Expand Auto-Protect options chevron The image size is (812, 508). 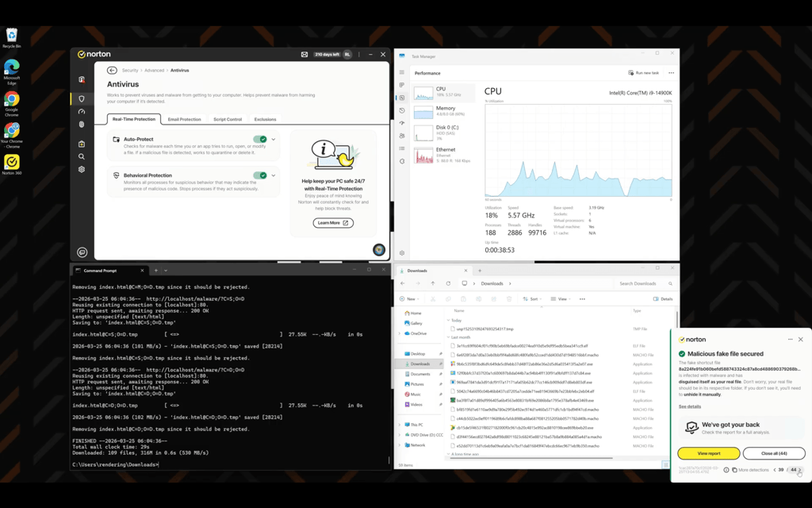pos(274,139)
